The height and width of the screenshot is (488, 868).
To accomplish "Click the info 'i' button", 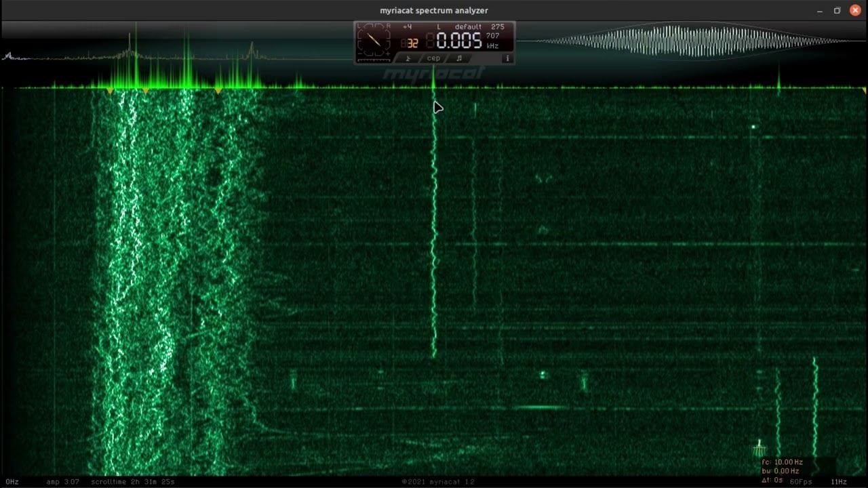I will pos(507,58).
